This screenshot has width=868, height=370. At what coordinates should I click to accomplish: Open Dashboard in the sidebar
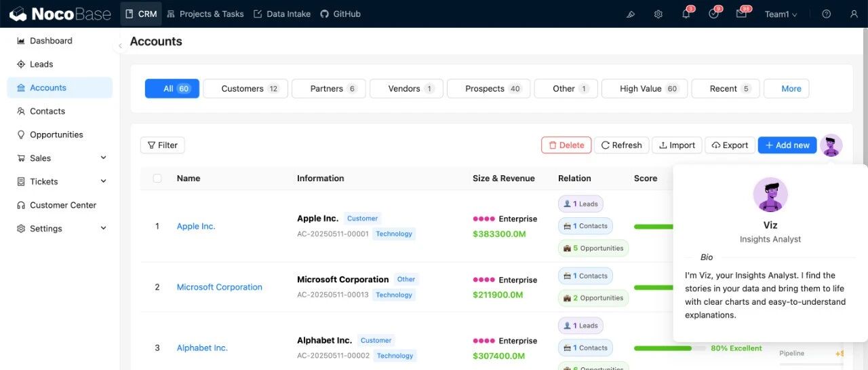(x=60, y=41)
